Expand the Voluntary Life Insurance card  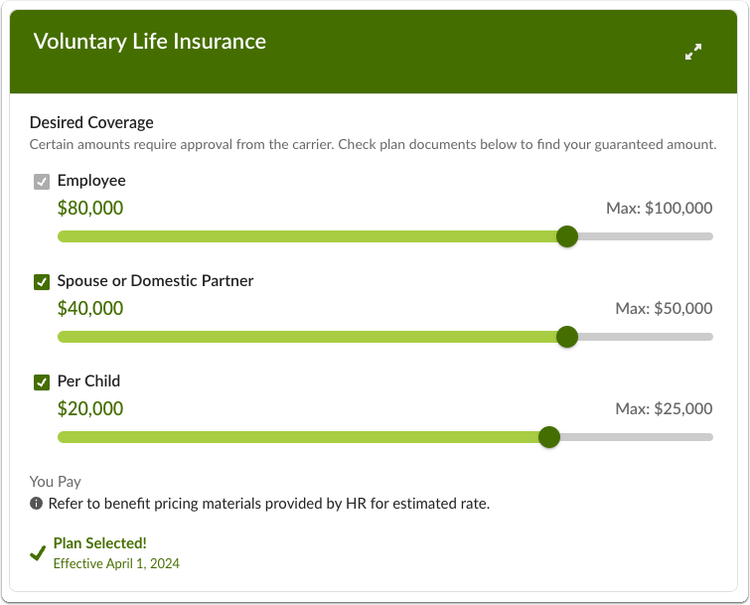pos(693,52)
